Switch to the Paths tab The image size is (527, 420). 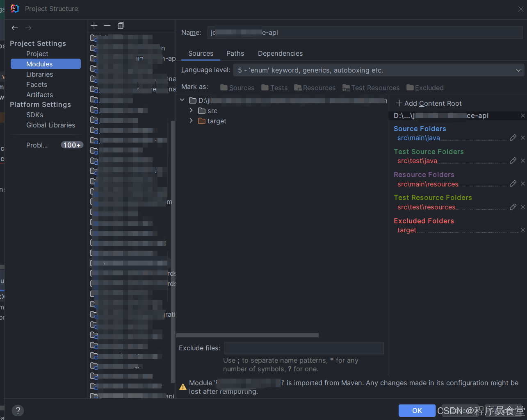pyautogui.click(x=235, y=53)
